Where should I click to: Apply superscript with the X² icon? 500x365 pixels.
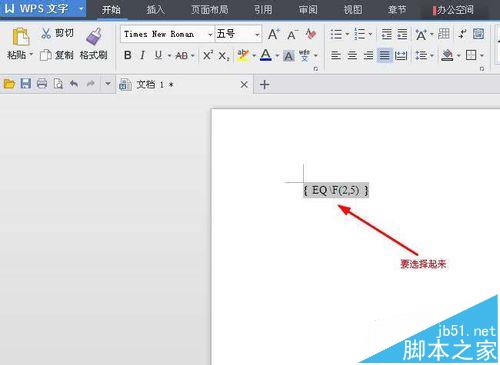pyautogui.click(x=208, y=55)
